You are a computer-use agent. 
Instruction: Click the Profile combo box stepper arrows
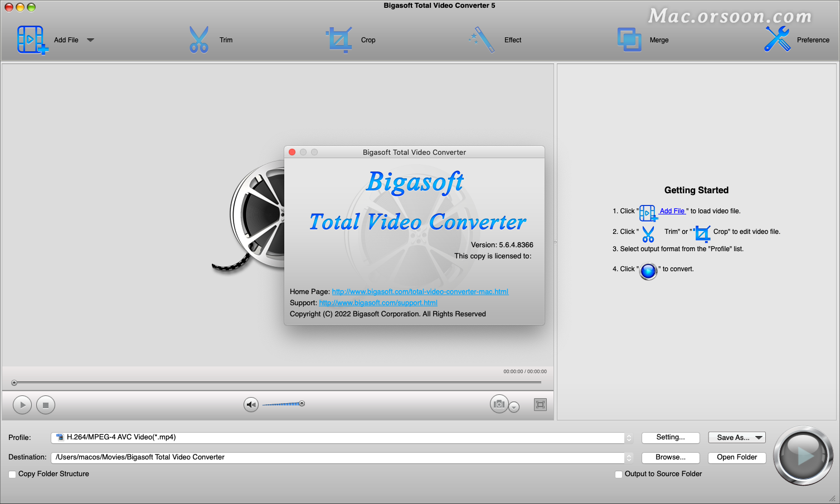pos(629,438)
